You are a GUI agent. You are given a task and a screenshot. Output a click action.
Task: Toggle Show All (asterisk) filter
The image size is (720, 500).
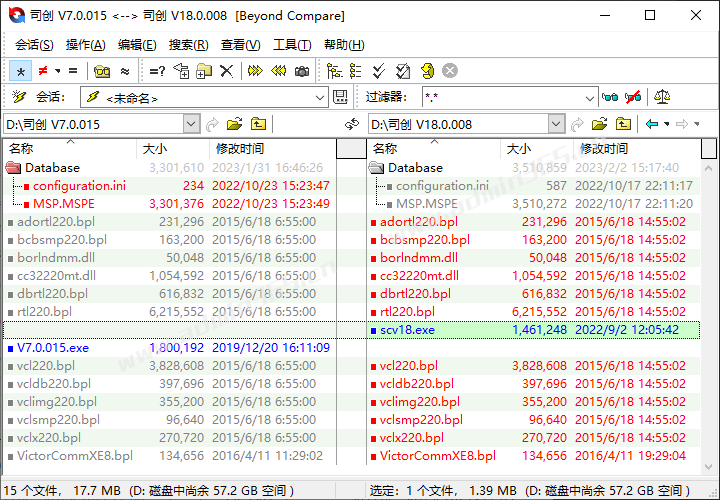click(x=21, y=71)
